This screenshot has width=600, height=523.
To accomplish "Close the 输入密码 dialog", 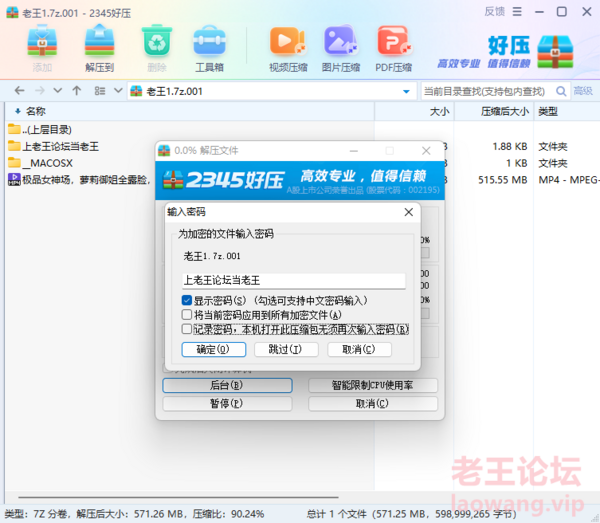I will (409, 212).
